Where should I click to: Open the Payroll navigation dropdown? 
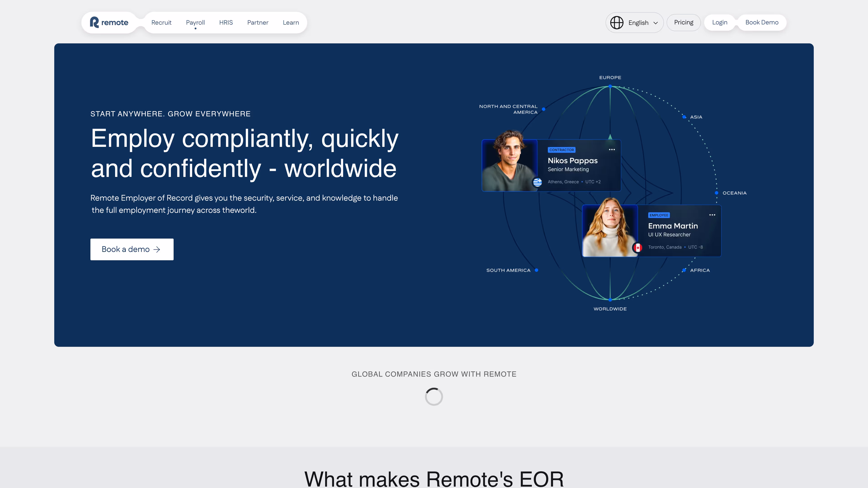196,23
